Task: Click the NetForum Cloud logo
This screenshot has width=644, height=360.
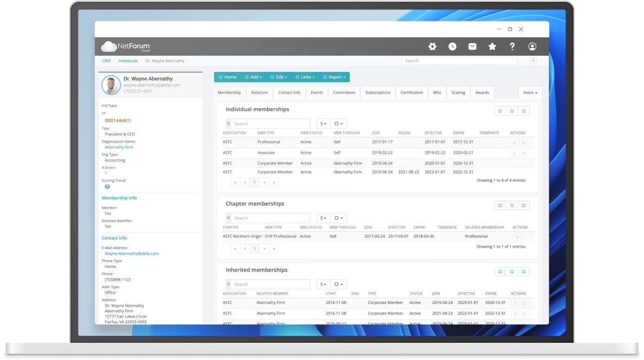Action: tap(126, 46)
